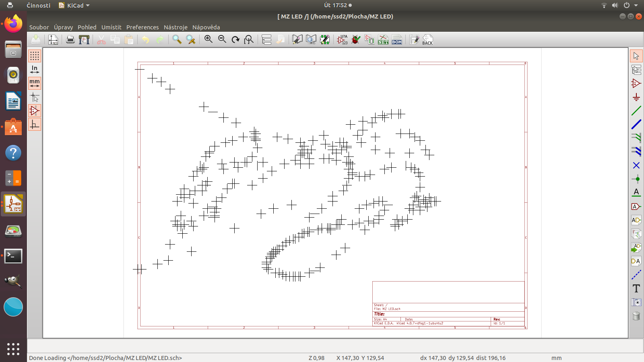Open the Library Browser

311,39
